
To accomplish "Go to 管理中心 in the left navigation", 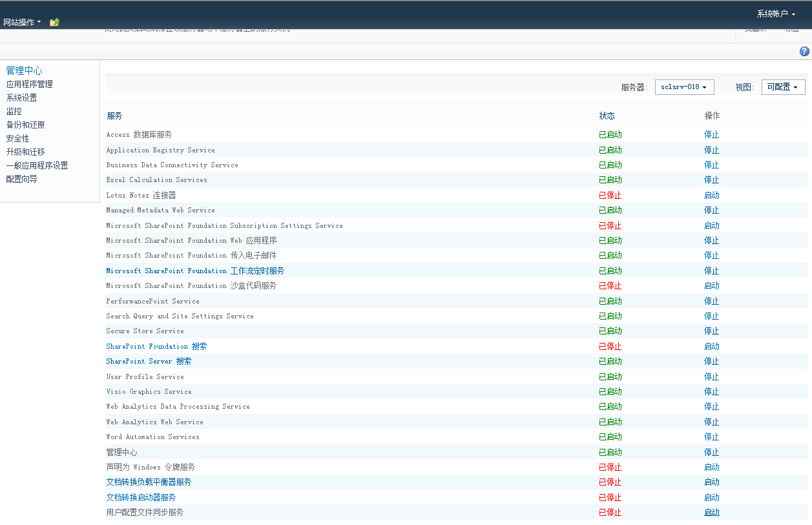I will [24, 70].
